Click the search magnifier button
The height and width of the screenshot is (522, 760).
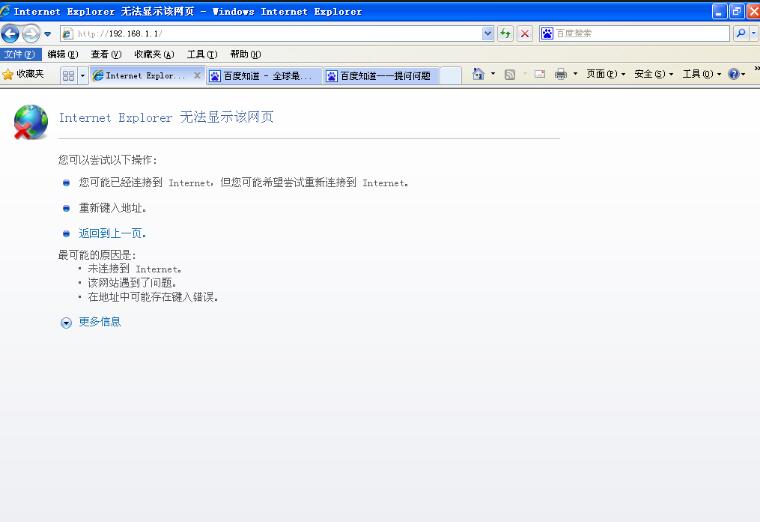[x=741, y=33]
